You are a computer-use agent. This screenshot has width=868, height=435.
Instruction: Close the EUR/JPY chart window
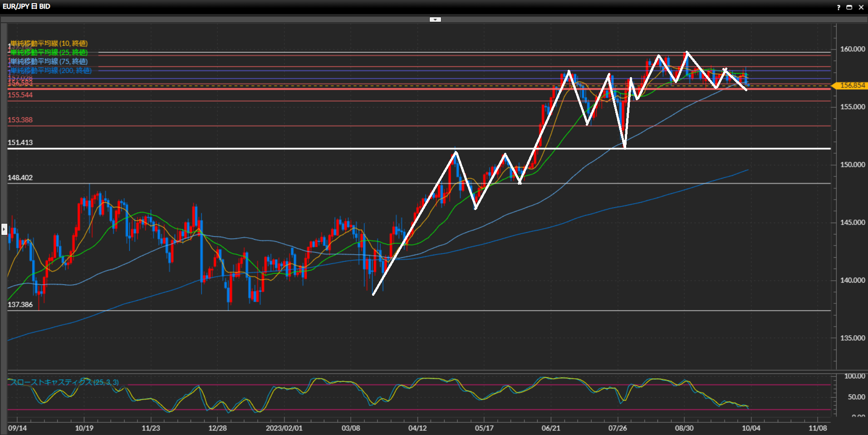click(x=861, y=7)
